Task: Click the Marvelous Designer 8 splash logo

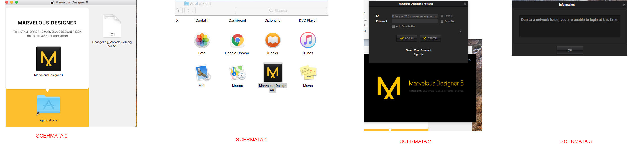Action: [x=389, y=87]
